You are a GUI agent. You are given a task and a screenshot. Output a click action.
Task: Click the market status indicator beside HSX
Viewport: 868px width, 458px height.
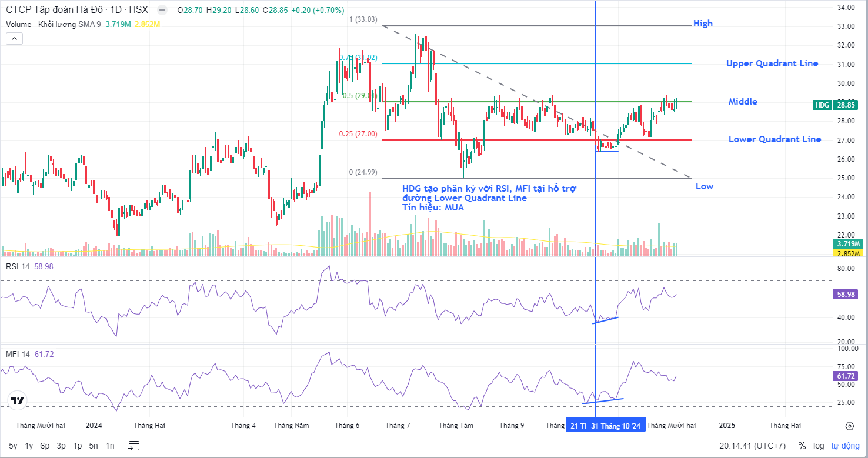[x=162, y=10]
